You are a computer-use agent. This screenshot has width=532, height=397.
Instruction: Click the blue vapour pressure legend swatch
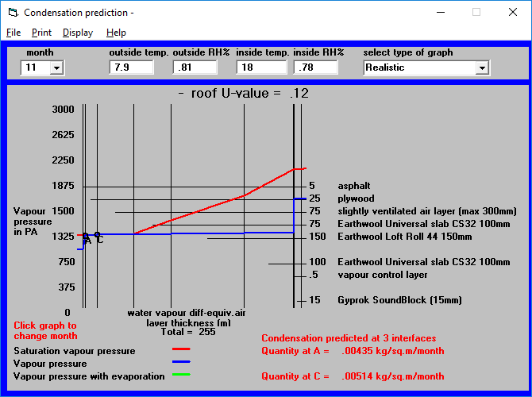(181, 362)
